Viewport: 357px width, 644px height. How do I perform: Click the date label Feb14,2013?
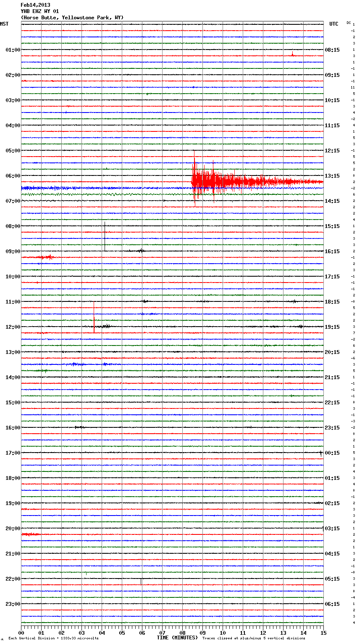tap(35, 5)
